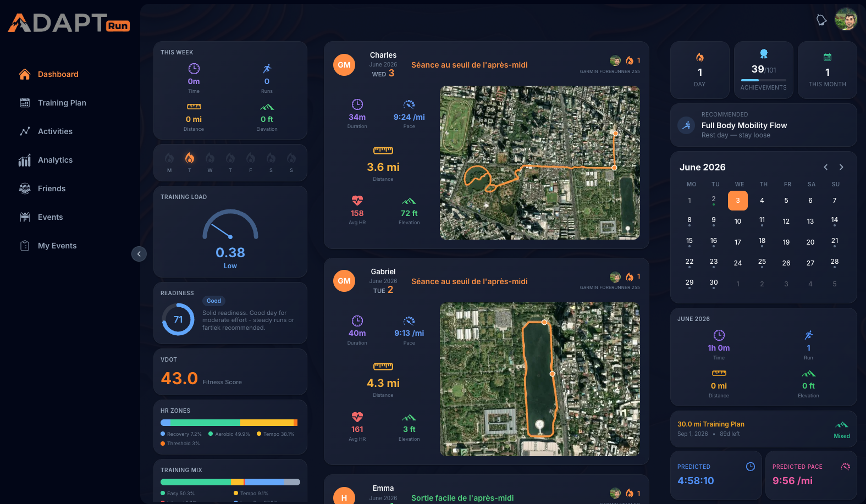Go to the previous month in calendar

(826, 167)
